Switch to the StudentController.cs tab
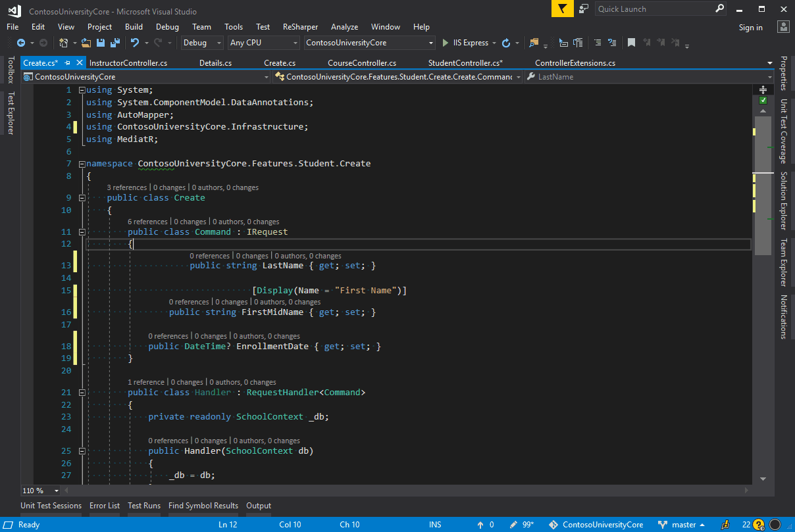The width and height of the screenshot is (795, 532). tap(465, 63)
